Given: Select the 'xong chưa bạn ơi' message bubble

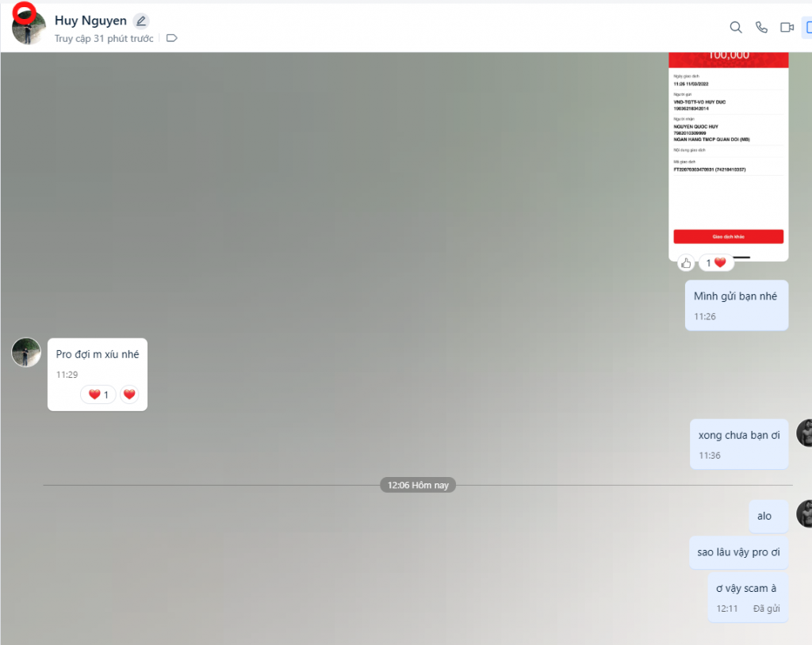Looking at the screenshot, I should tap(738, 436).
